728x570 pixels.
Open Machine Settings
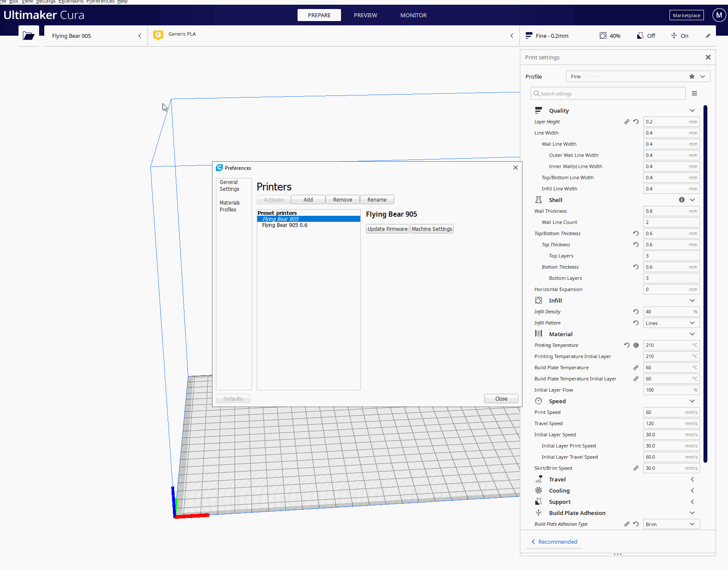coord(432,229)
